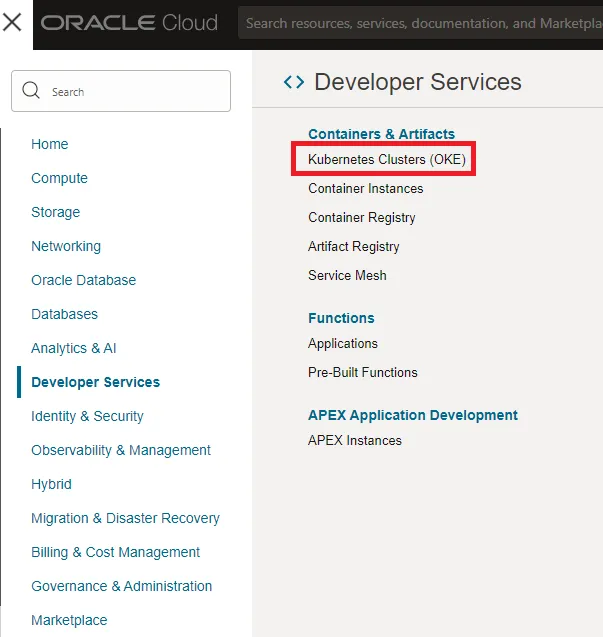Click the magnifier icon in menu search
The image size is (603, 637).
click(31, 90)
